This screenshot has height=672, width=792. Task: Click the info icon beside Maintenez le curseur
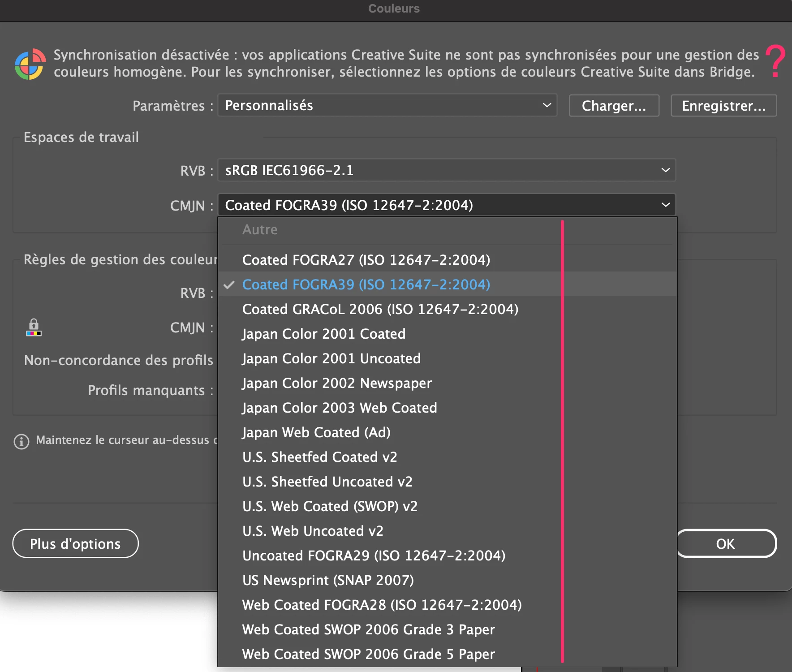pyautogui.click(x=22, y=441)
